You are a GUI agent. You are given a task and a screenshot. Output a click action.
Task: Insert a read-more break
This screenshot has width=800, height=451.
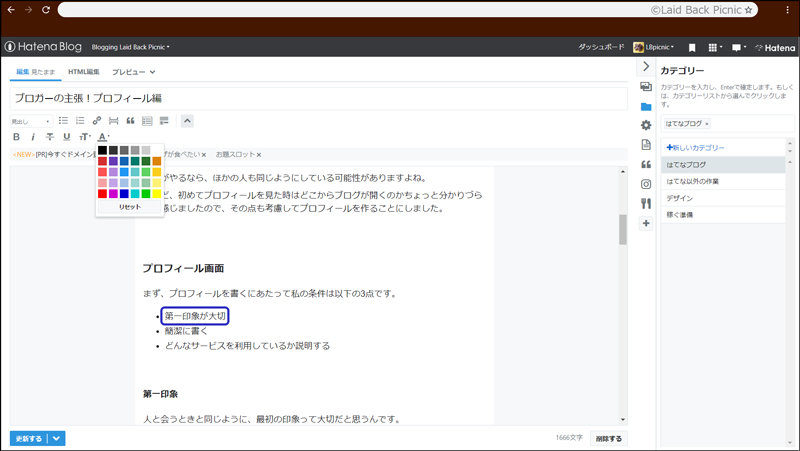[114, 121]
